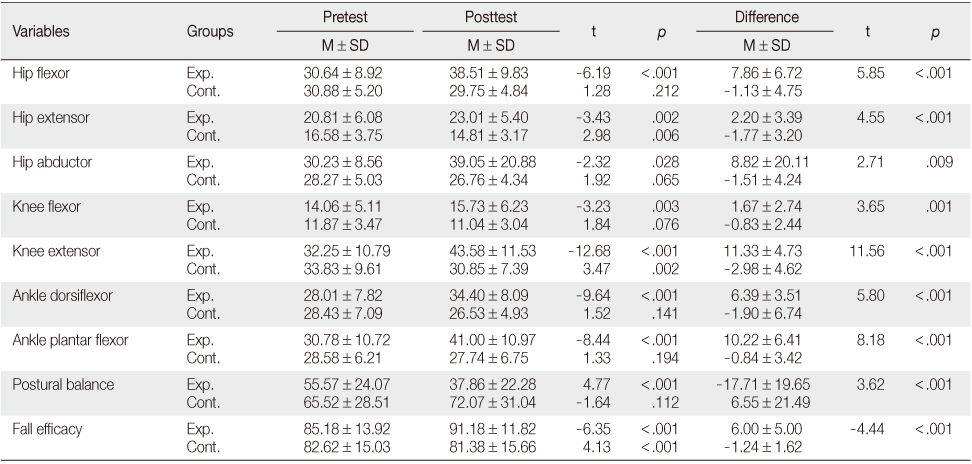972x464 pixels.
Task: Select the Hip extensor variable
Action: 51,118
